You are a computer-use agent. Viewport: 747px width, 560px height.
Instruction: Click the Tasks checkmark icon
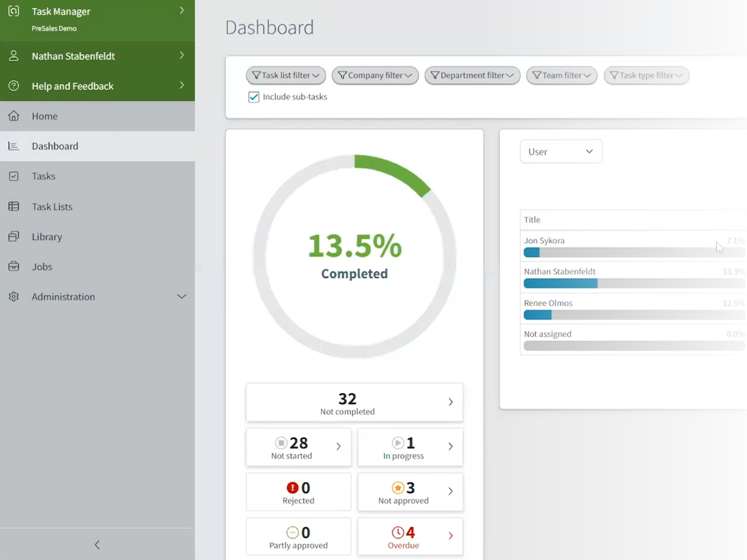pos(14,176)
